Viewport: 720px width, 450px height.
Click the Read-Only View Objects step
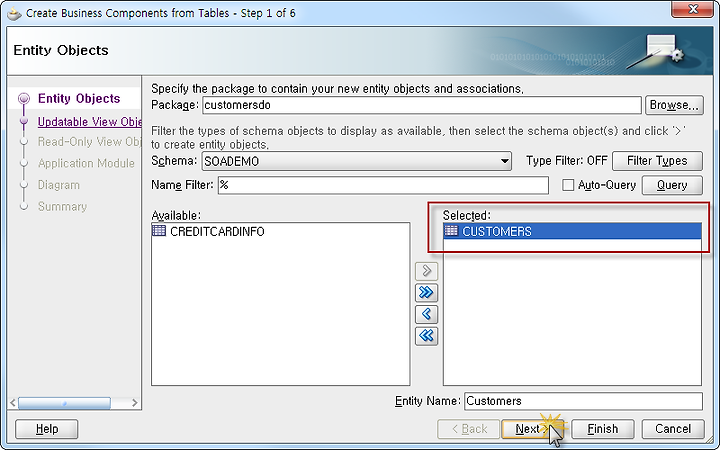pyautogui.click(x=90, y=141)
